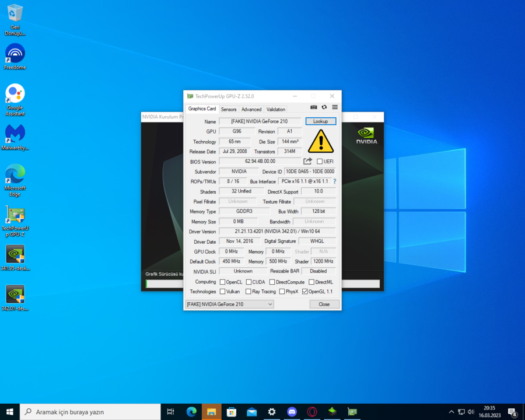
Task: Toggle the PhysX checkbox
Action: pos(282,292)
